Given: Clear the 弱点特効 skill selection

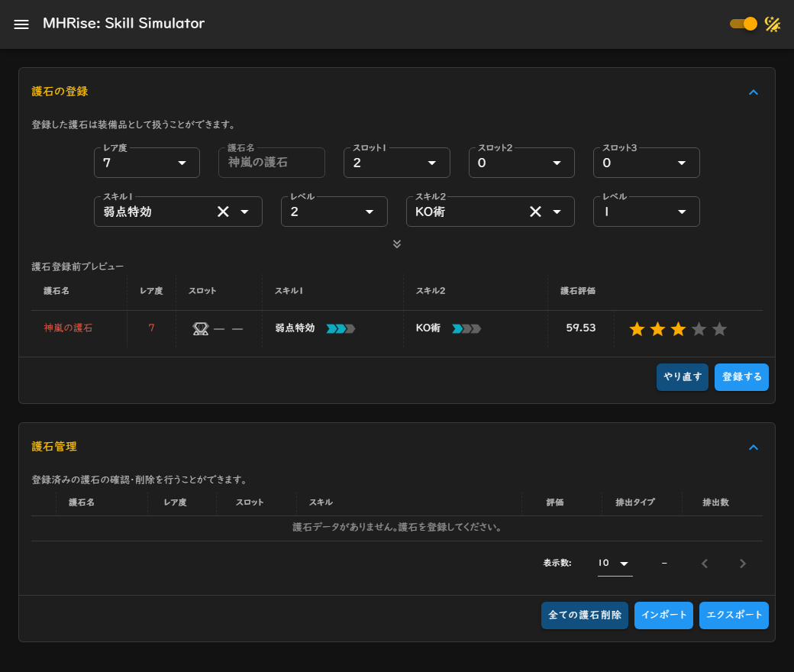Looking at the screenshot, I should [x=223, y=212].
